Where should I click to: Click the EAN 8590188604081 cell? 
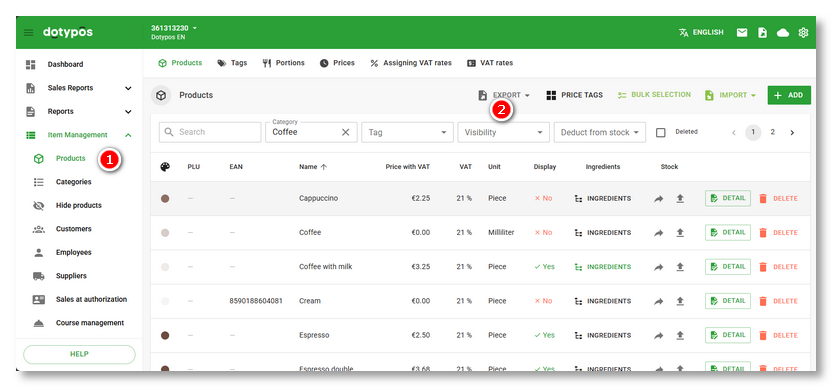tap(256, 301)
